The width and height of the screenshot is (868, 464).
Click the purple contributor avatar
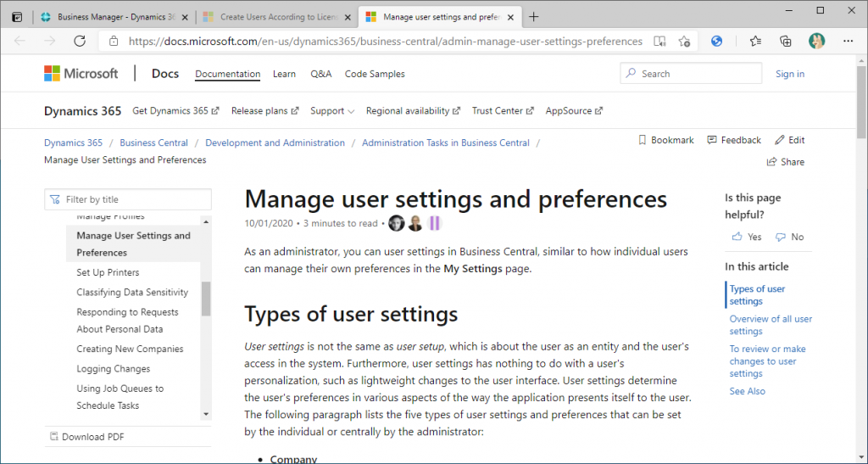435,223
